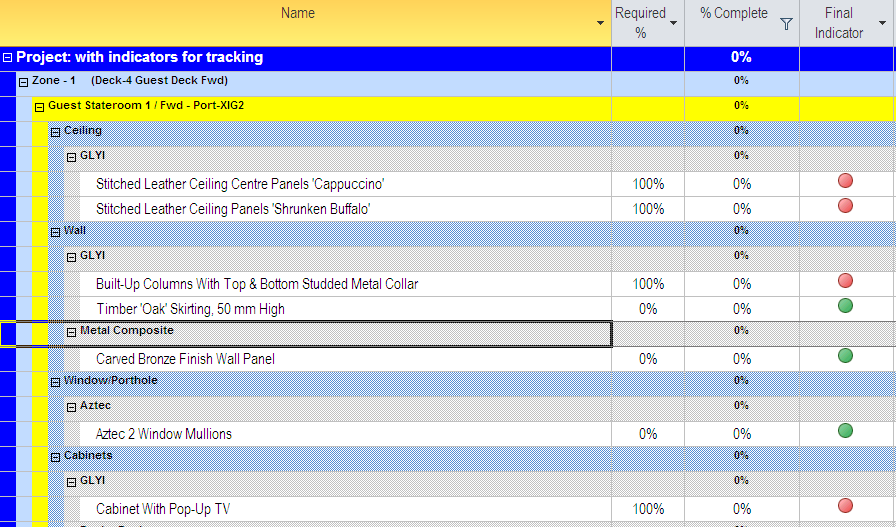
Task: Click red indicator for Shrunken Buffalo panels
Action: tap(845, 206)
